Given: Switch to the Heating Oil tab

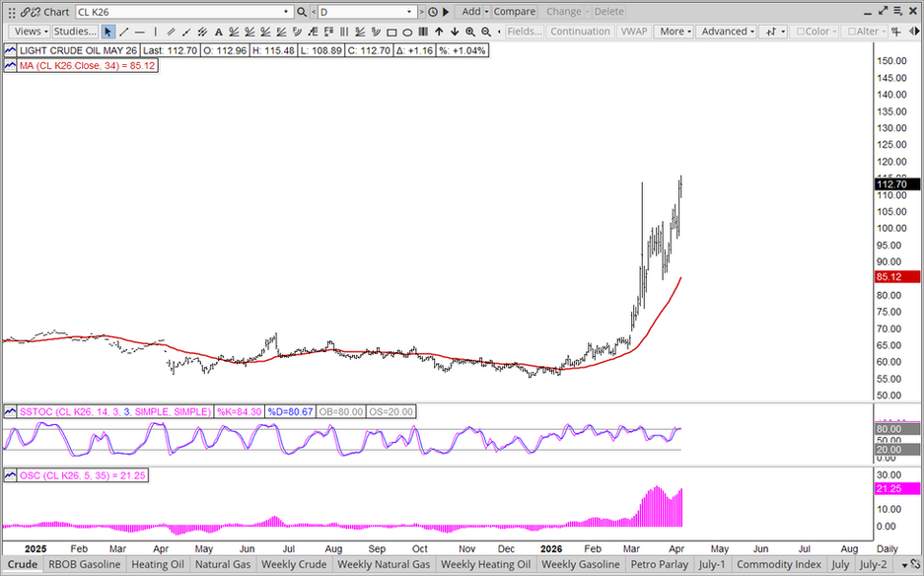Looking at the screenshot, I should [x=158, y=565].
